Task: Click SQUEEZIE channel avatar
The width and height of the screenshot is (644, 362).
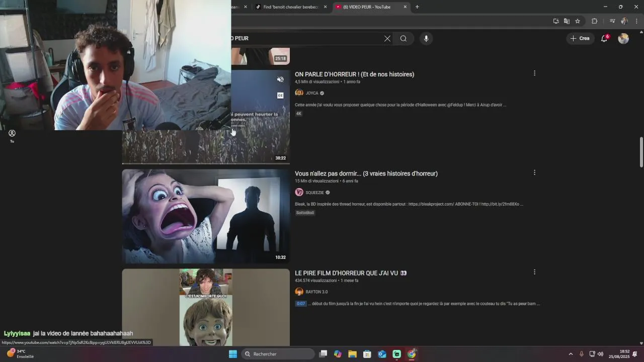Action: [299, 193]
